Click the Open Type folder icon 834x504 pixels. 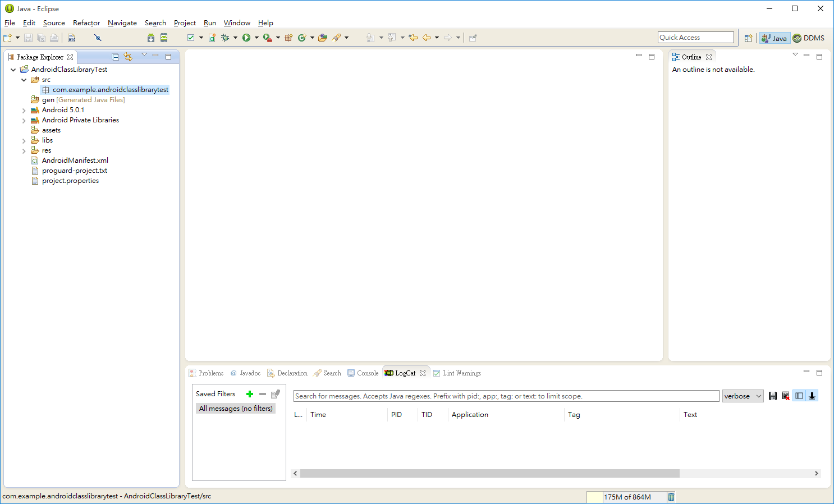323,38
